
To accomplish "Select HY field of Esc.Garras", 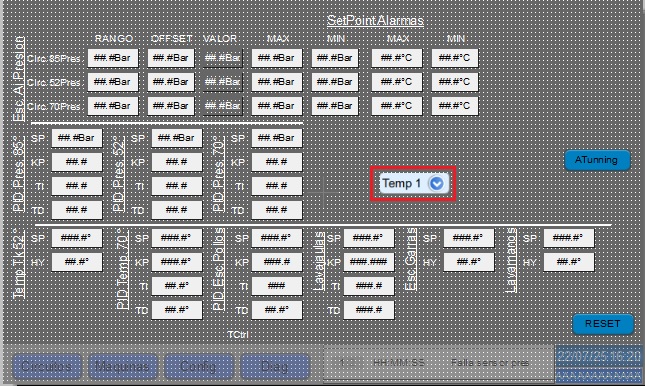I will (469, 262).
